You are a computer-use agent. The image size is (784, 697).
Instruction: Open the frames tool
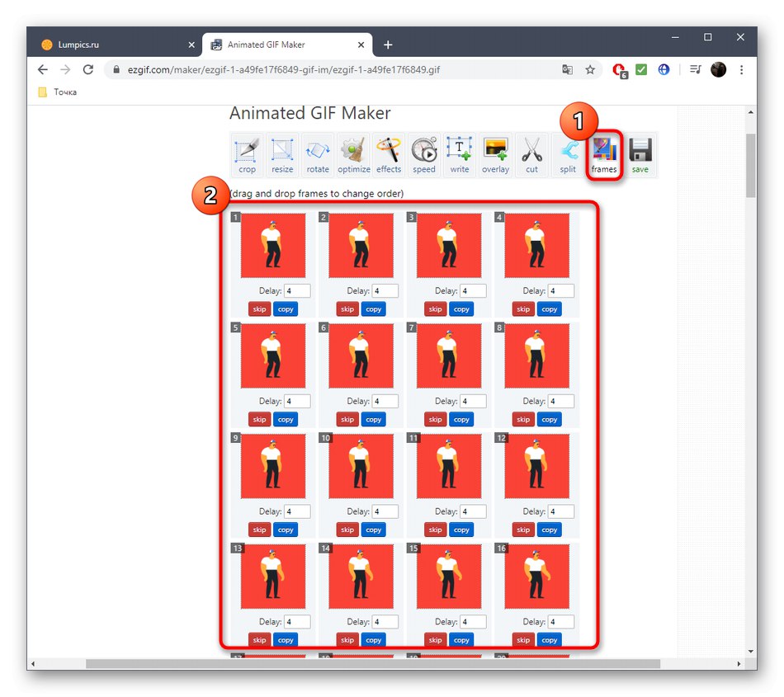click(604, 155)
